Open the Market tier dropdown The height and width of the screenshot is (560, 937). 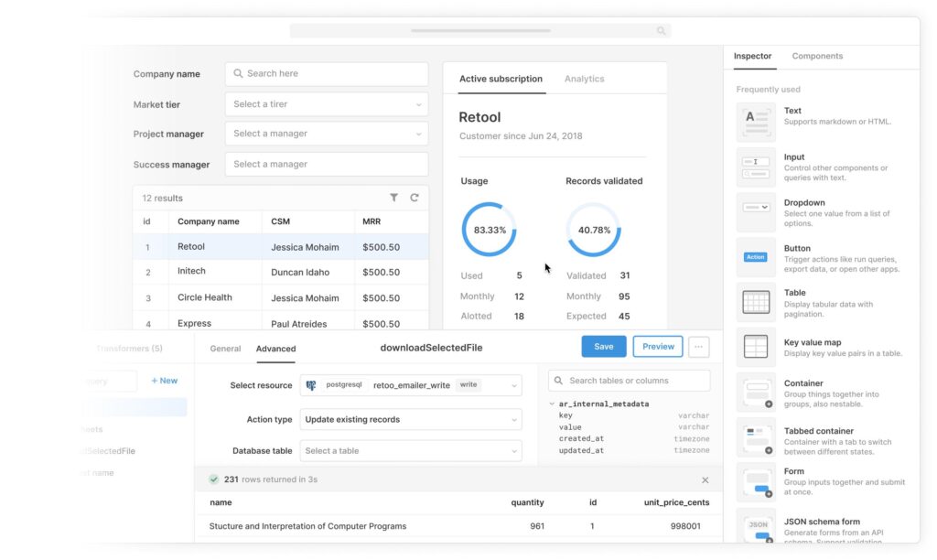pos(326,103)
